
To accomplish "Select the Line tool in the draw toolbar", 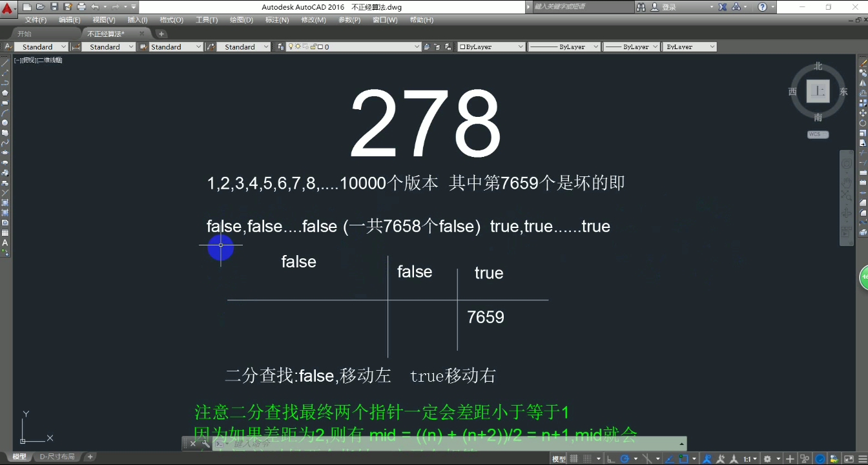I will point(5,62).
